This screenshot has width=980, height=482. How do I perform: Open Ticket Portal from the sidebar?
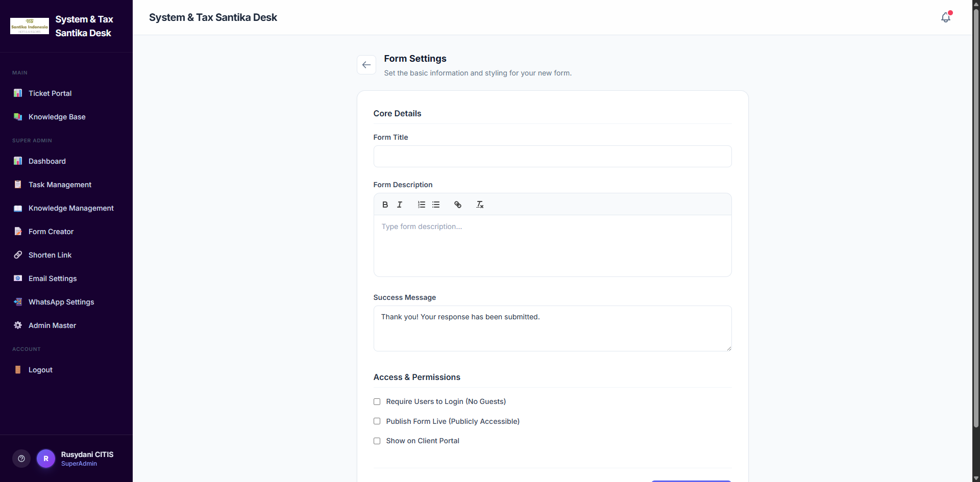click(x=50, y=93)
